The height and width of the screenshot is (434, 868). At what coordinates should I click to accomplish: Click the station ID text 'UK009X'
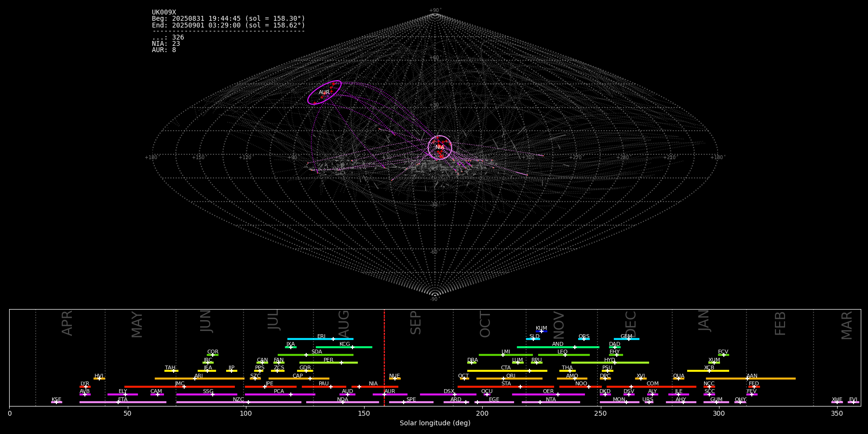(164, 13)
